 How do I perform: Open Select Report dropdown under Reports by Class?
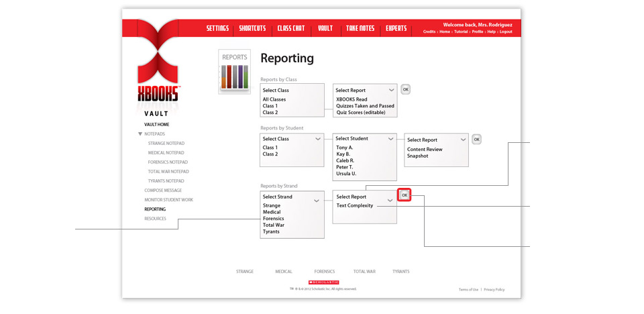(x=391, y=90)
